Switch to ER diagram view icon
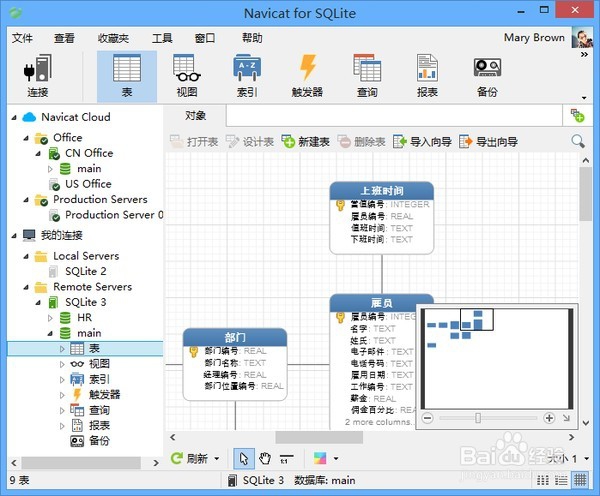The height and width of the screenshot is (496, 600). point(580,480)
